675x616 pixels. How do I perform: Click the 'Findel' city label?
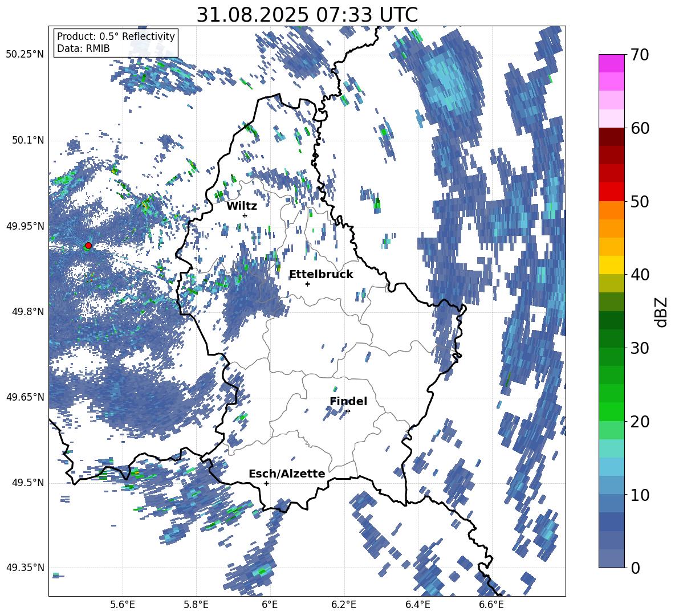[348, 401]
